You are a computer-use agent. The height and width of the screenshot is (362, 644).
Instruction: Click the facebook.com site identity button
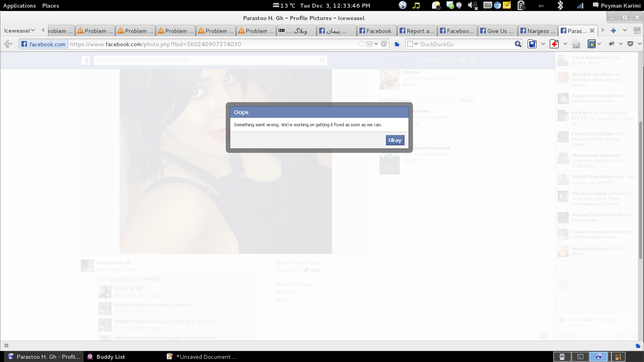point(43,44)
